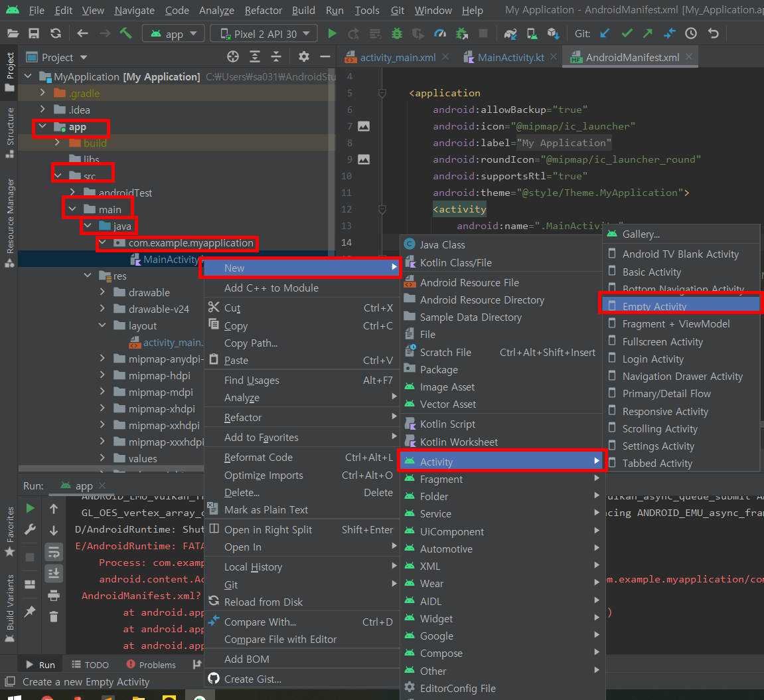Expand the .idea folder
Image resolution: width=764 pixels, height=700 pixels.
(42, 109)
